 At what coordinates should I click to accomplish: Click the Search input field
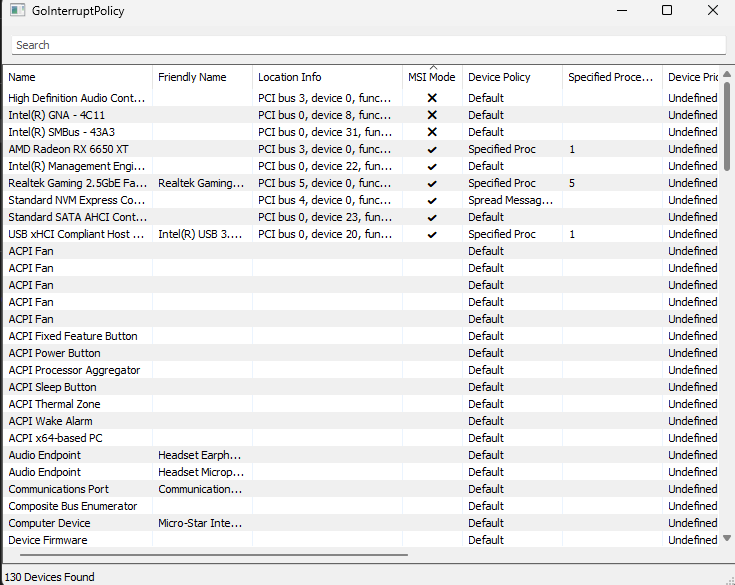(369, 45)
